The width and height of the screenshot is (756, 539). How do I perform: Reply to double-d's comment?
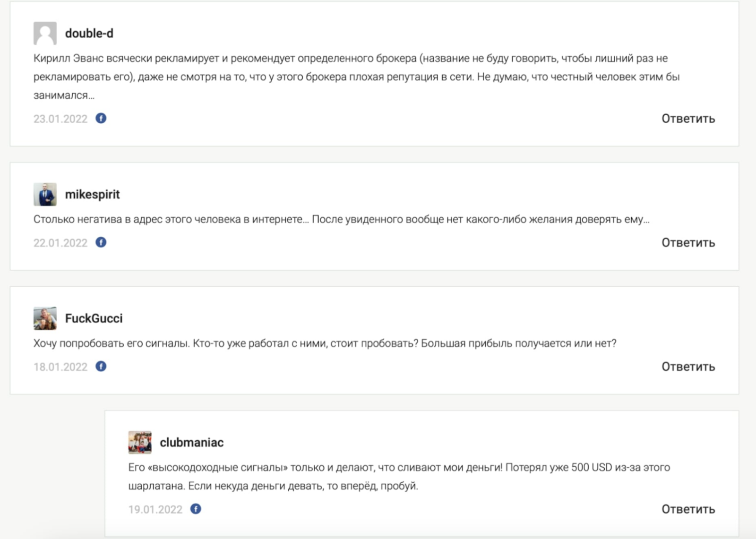tap(688, 119)
